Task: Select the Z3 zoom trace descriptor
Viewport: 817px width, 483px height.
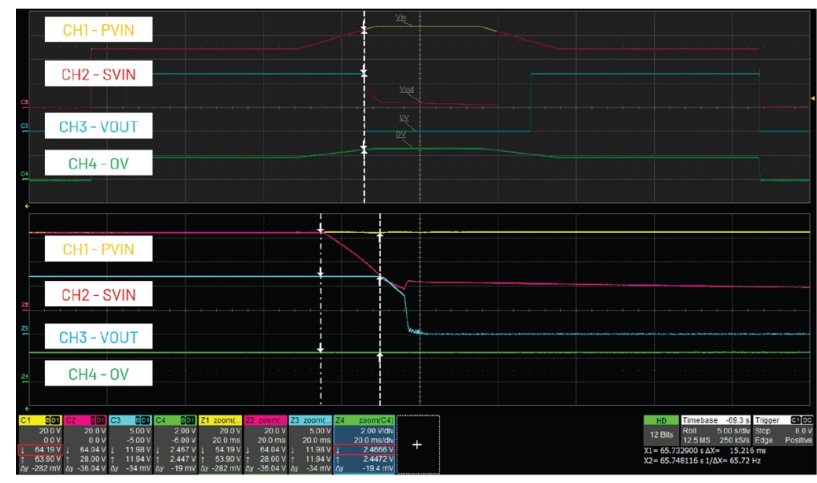Action: pos(309,439)
